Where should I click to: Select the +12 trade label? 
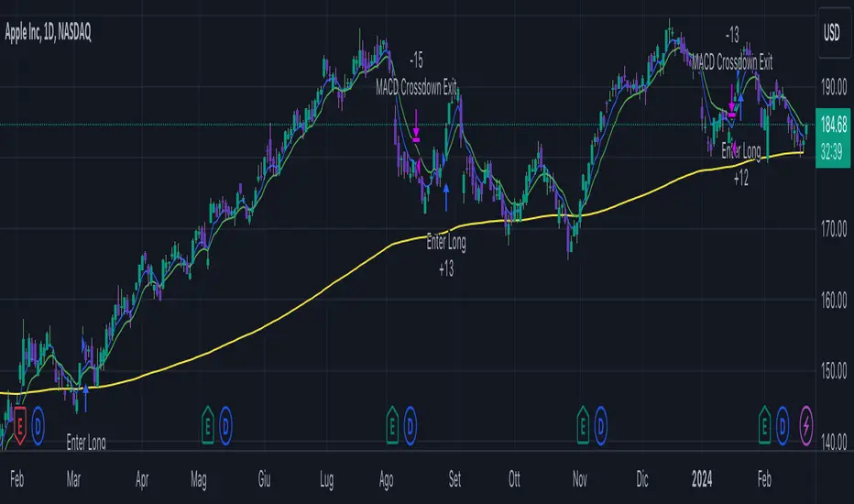tap(740, 178)
